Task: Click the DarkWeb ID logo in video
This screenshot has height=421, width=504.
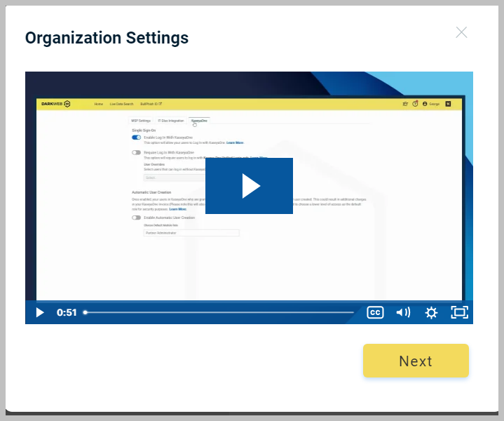Action: coord(55,104)
